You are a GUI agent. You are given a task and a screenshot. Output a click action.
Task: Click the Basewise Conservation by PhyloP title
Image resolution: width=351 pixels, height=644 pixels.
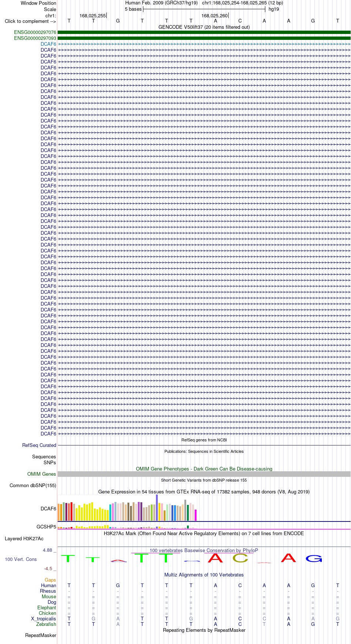pos(204,551)
